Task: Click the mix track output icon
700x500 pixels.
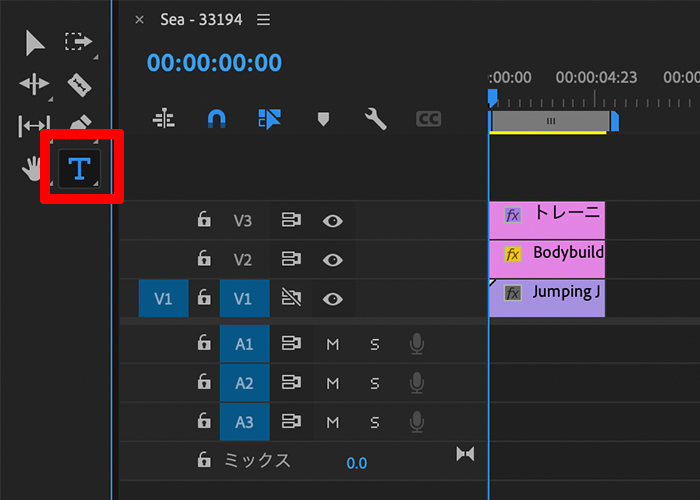Action: [465, 454]
